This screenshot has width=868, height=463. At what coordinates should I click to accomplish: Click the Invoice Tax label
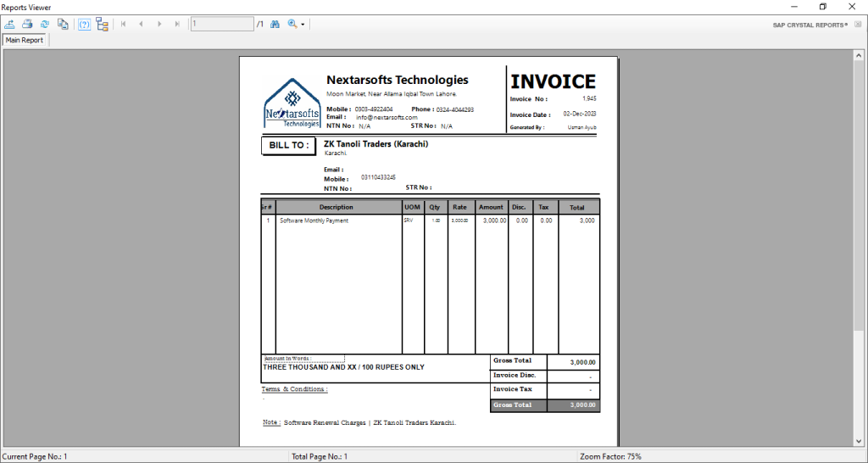(513, 388)
